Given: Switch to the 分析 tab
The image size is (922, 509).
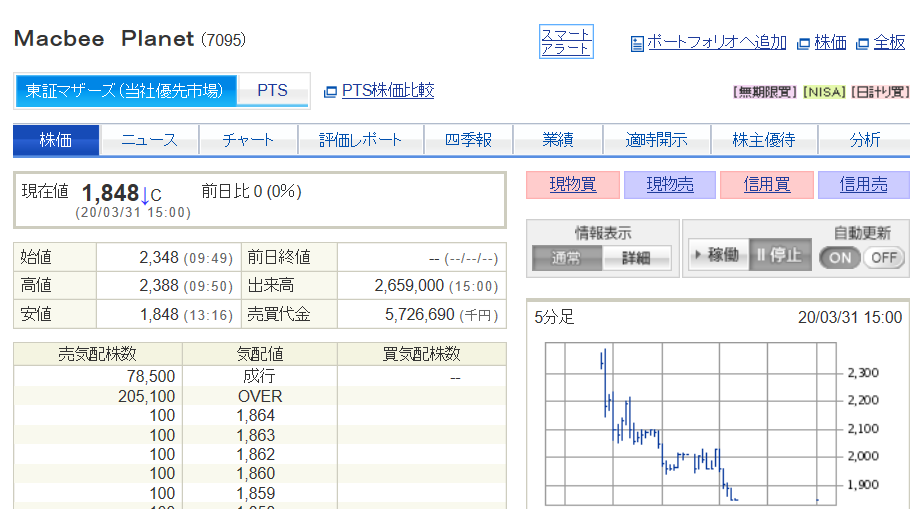Looking at the screenshot, I should tap(864, 140).
